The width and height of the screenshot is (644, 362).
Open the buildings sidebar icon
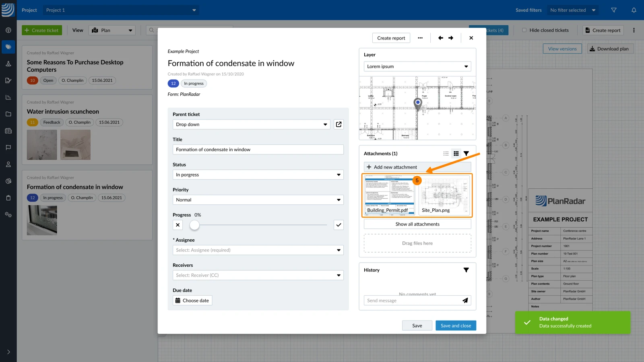(8, 131)
